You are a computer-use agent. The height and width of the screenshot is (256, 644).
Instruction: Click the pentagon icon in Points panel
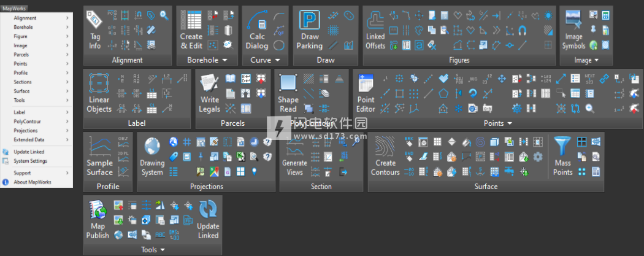442,93
